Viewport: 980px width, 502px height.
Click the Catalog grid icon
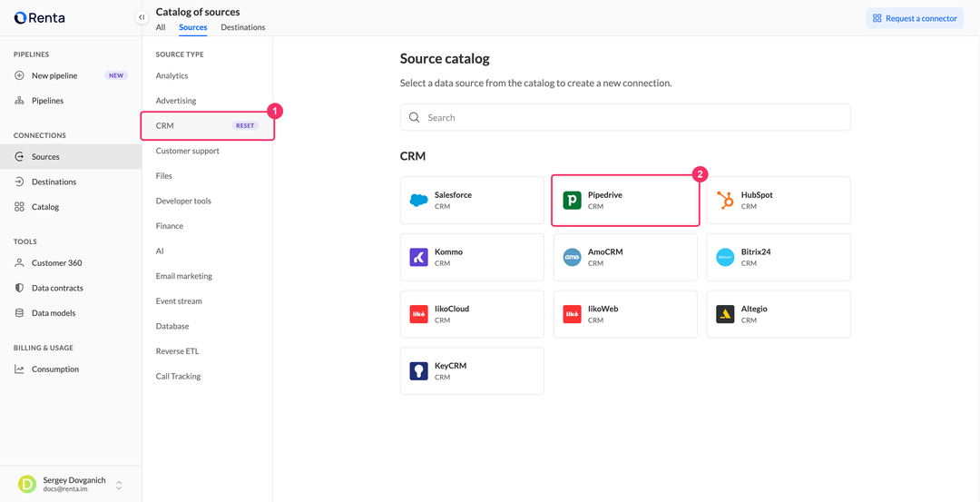click(x=19, y=207)
